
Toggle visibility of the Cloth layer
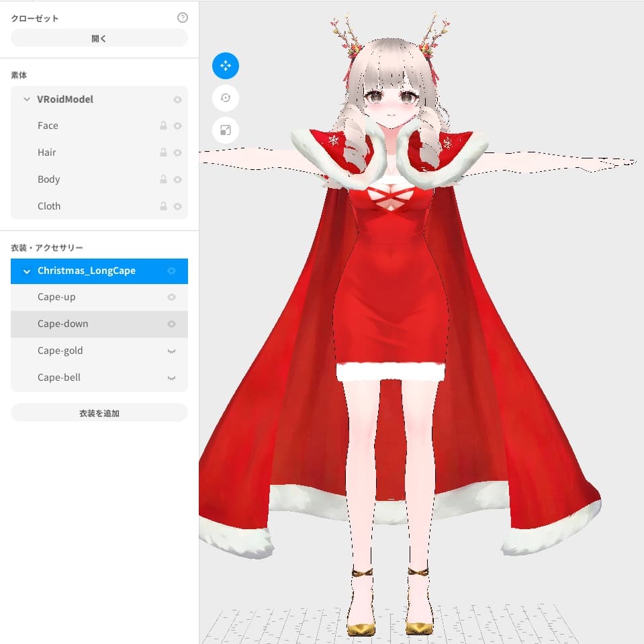177,206
